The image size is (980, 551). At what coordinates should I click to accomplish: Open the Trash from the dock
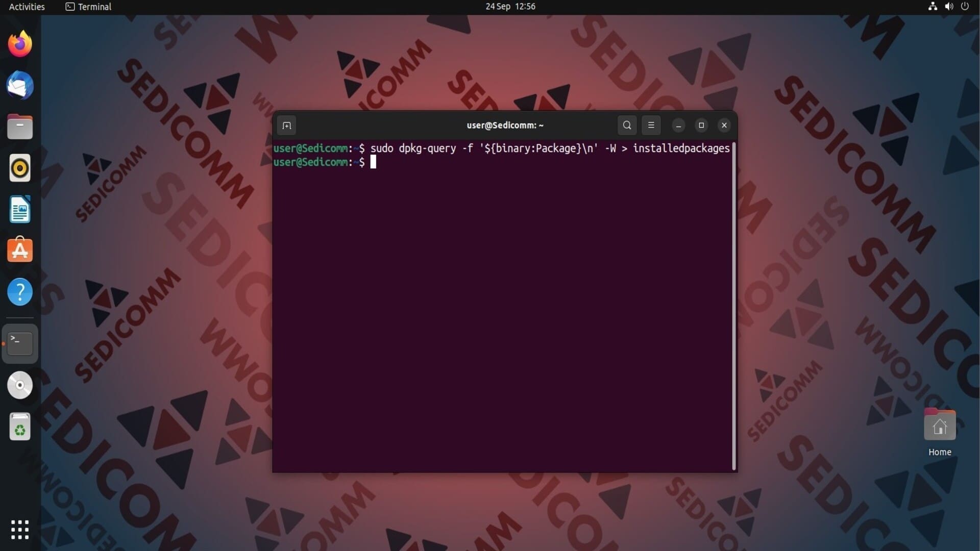tap(20, 427)
